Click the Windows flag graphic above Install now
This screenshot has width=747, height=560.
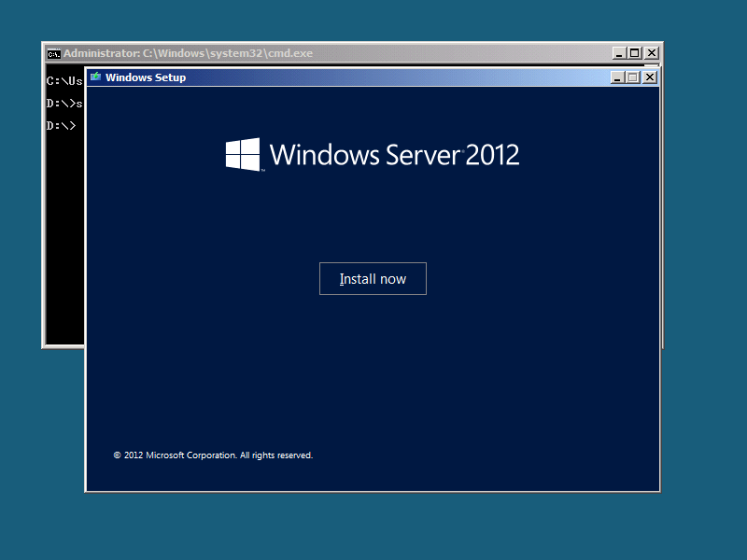click(x=241, y=154)
